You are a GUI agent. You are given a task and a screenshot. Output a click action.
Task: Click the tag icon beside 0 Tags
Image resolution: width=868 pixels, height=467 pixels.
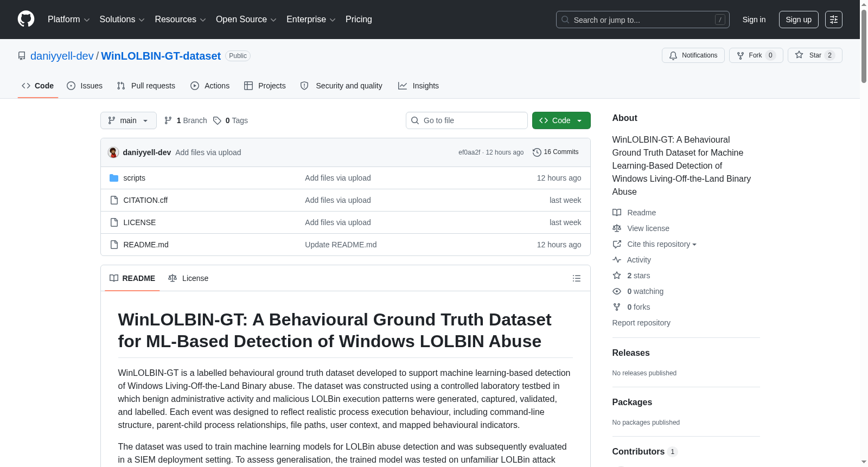pos(217,120)
